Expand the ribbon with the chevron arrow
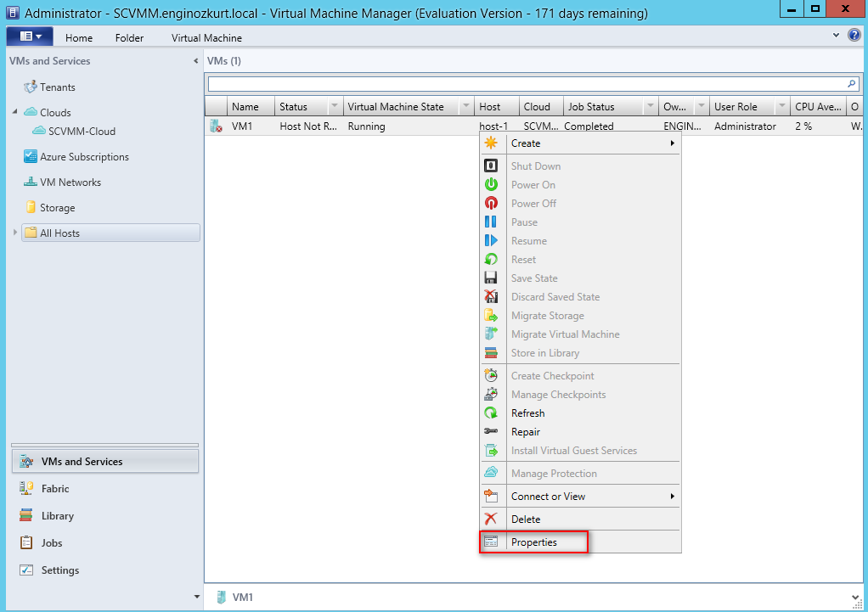The height and width of the screenshot is (612, 868). pos(836,36)
